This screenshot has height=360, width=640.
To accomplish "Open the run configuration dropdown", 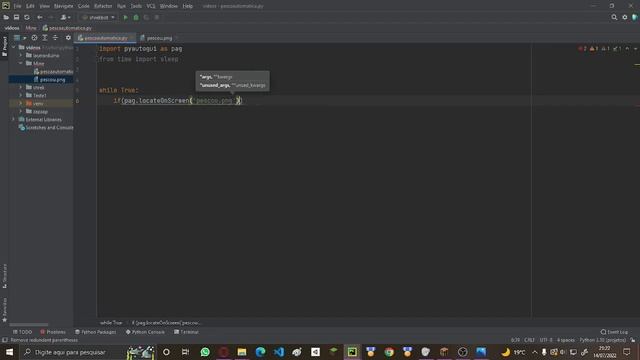I will pyautogui.click(x=98, y=18).
